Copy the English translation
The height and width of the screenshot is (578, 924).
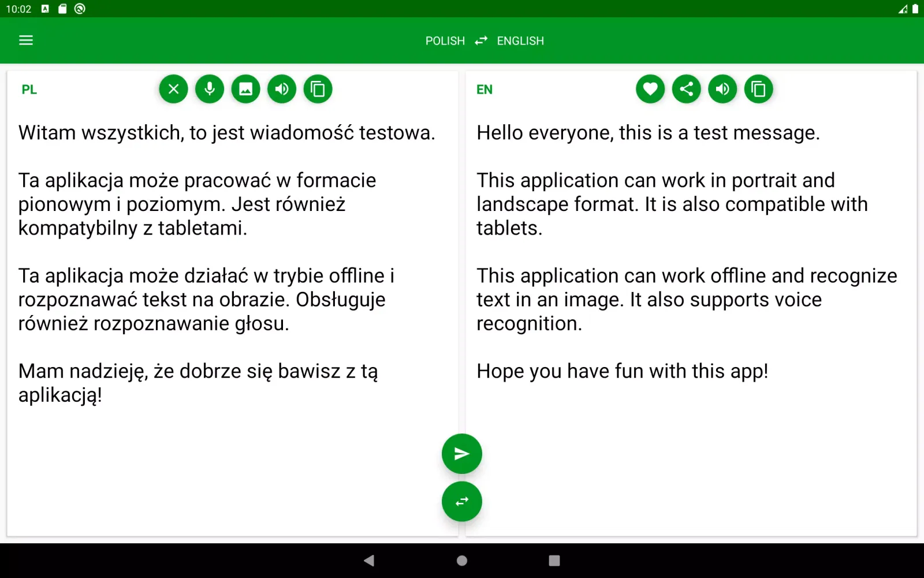758,88
